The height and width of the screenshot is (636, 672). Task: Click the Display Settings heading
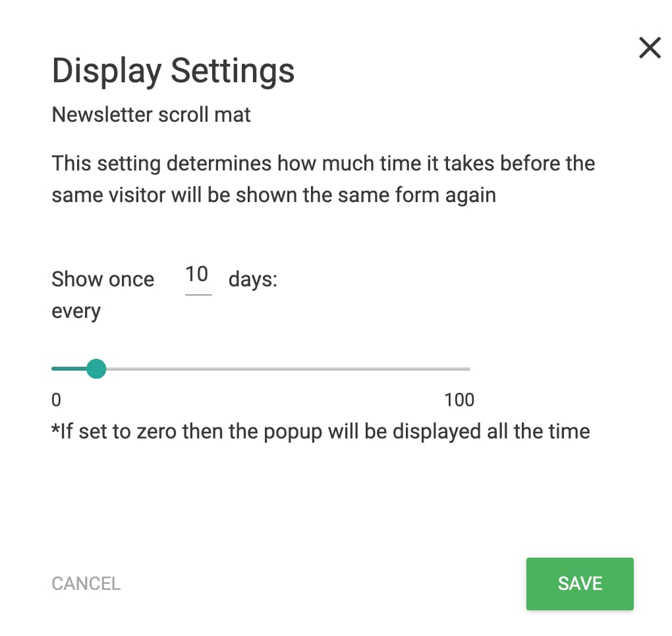click(x=173, y=70)
